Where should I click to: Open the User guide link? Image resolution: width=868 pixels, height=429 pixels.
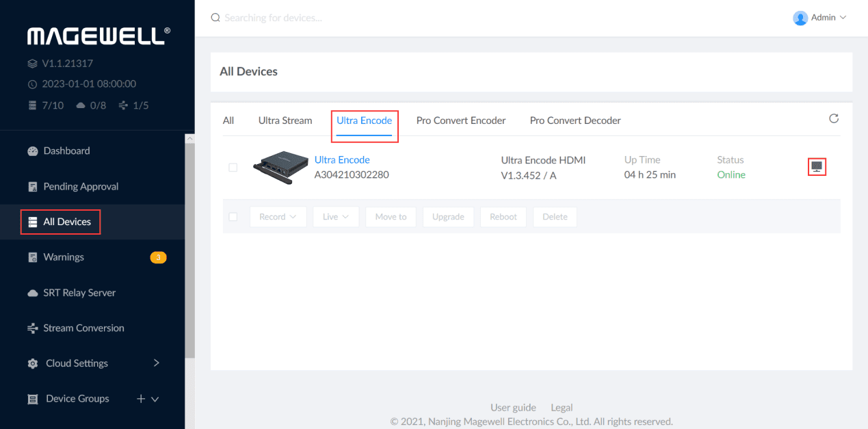(513, 408)
